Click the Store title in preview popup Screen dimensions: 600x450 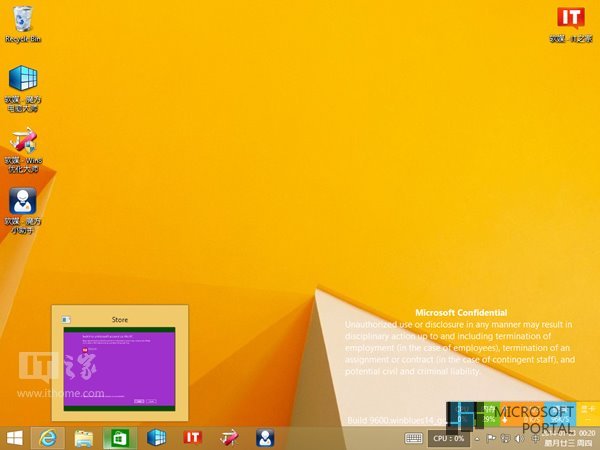click(x=120, y=320)
